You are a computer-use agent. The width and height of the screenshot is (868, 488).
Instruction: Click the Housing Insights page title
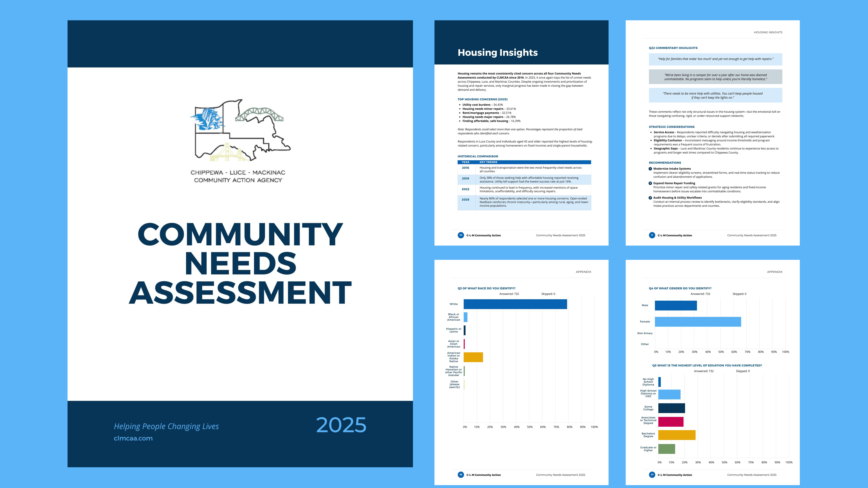click(x=497, y=53)
